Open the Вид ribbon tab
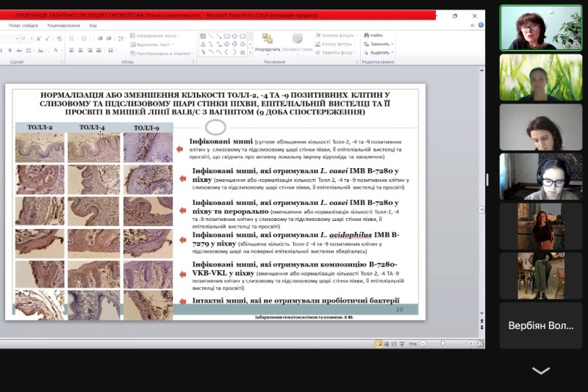This screenshot has width=588, height=392. click(93, 25)
